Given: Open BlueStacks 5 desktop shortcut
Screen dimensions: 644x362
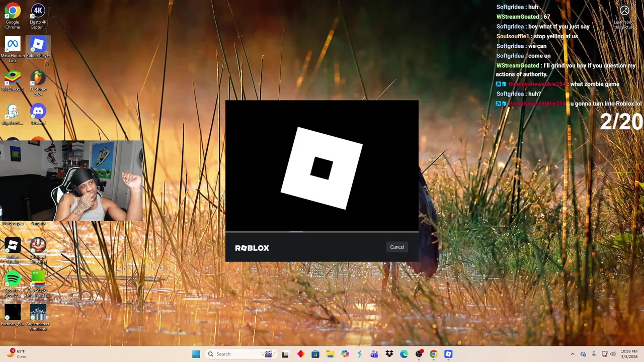Looking at the screenshot, I should (x=13, y=81).
